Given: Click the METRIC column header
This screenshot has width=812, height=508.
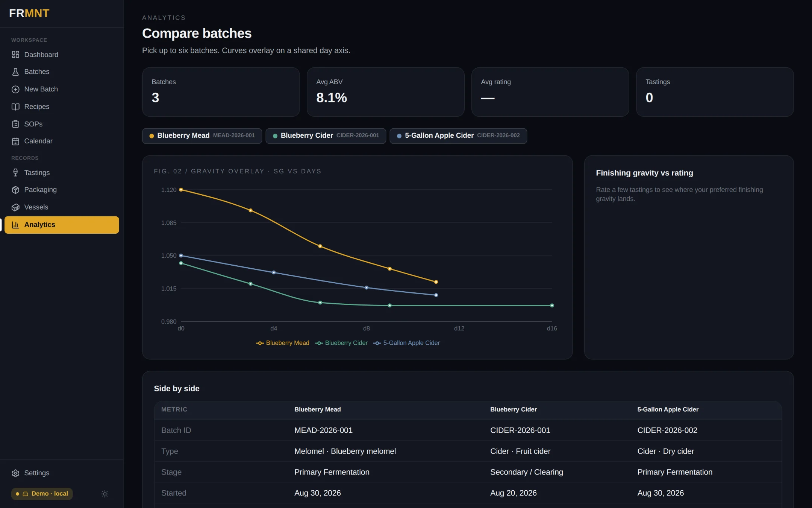Looking at the screenshot, I should (x=174, y=409).
